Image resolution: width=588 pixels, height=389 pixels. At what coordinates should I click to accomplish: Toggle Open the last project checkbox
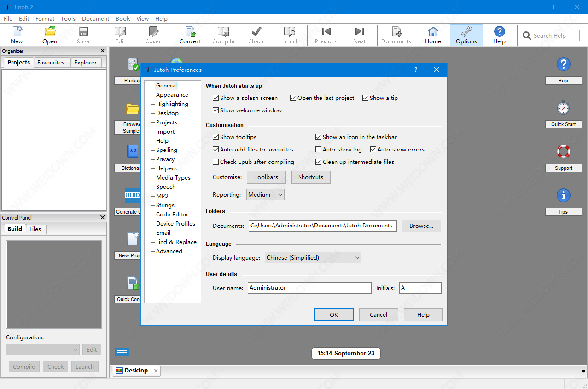click(293, 98)
